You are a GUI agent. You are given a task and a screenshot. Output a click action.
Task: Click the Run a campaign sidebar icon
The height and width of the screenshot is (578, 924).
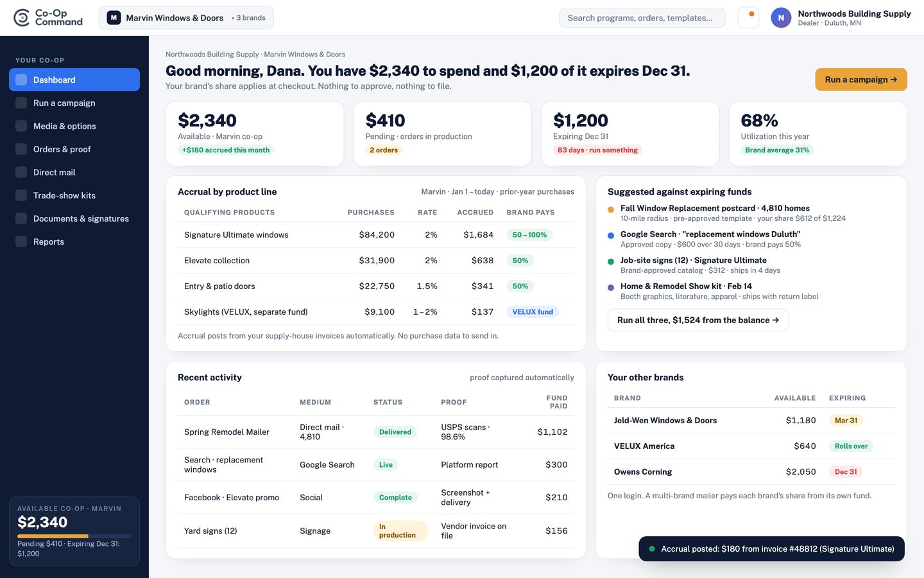point(21,103)
